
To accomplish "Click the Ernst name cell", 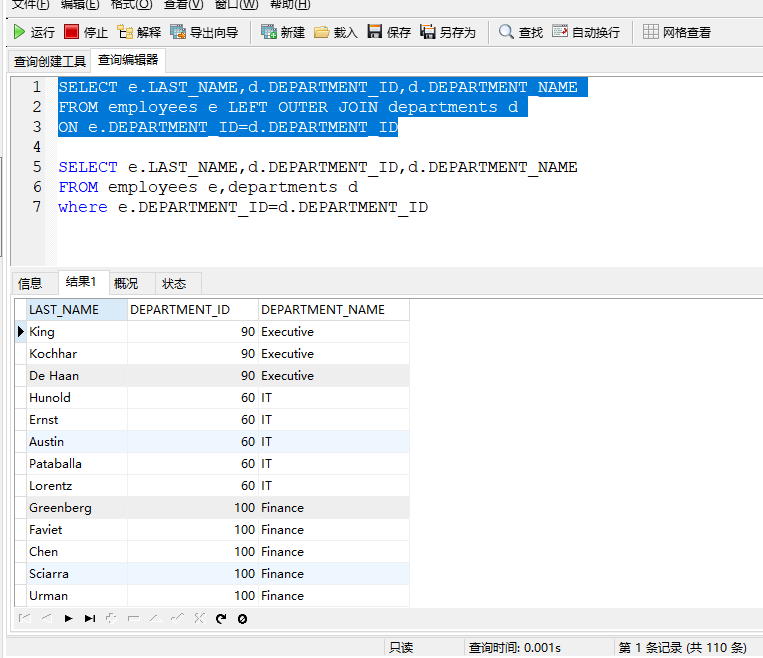I will click(x=77, y=420).
